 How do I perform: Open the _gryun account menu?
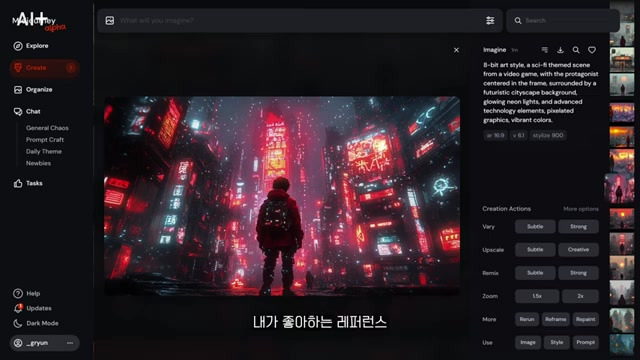coord(44,343)
